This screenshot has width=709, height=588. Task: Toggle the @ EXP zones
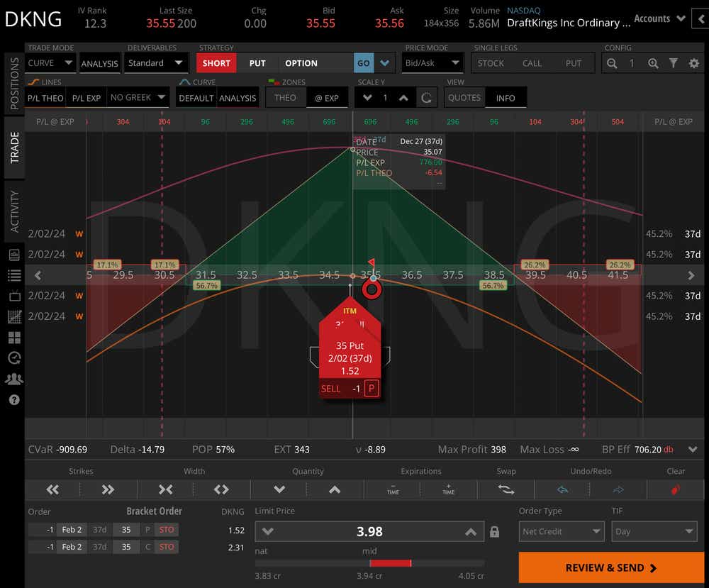(327, 98)
